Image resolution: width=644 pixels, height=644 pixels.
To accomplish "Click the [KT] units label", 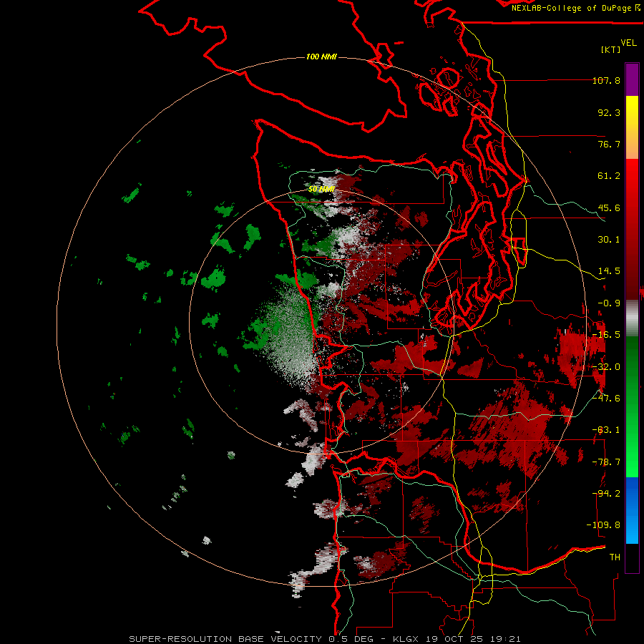I will [x=611, y=49].
